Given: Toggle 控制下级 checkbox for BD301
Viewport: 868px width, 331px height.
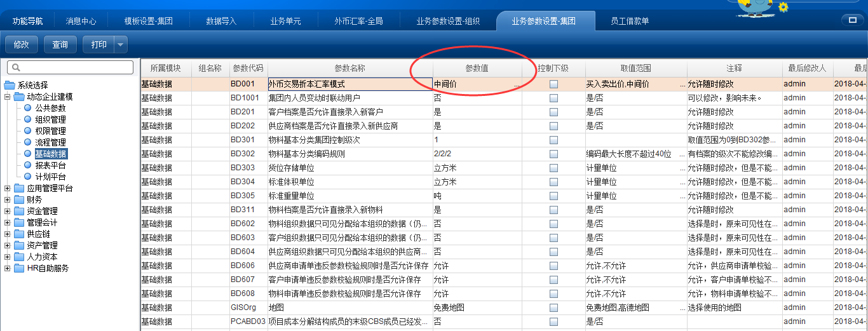Looking at the screenshot, I should [554, 140].
